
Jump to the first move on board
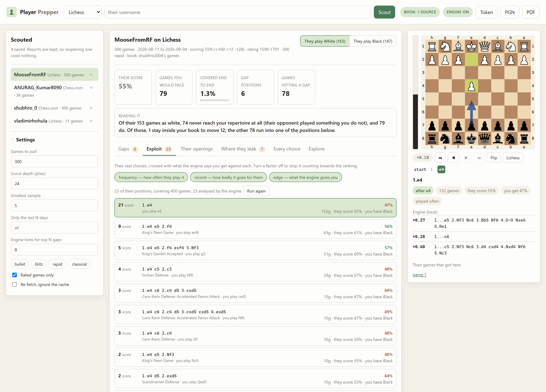440,158
